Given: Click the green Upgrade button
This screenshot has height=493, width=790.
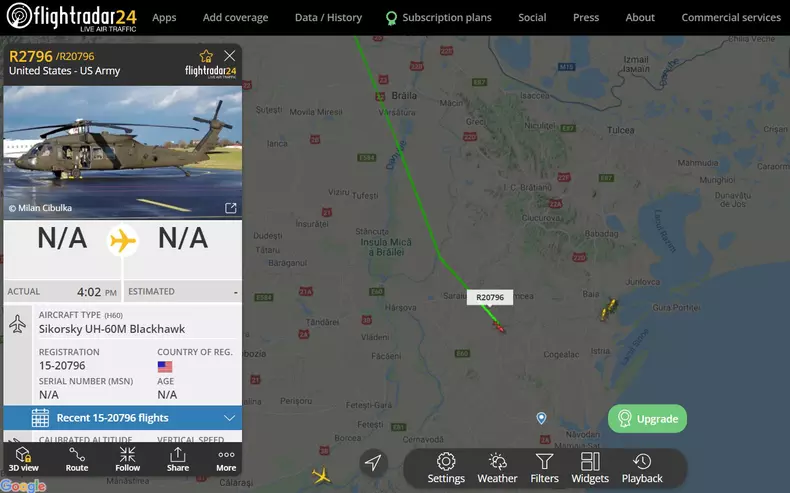Looking at the screenshot, I should tap(647, 418).
